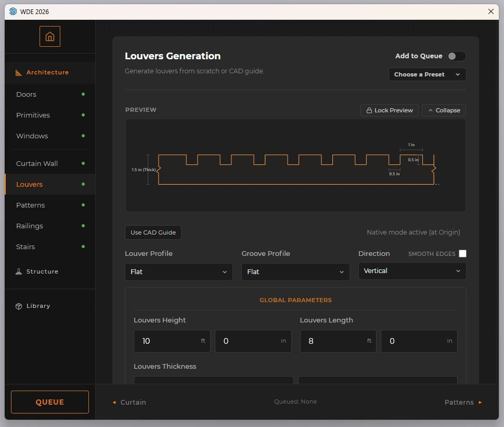Screen dimensions: 504x427
Task: Select Stairs in the sidebar
Action: (50, 247)
